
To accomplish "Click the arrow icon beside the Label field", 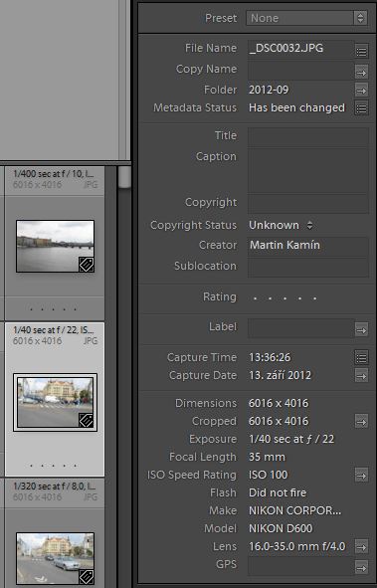I will pyautogui.click(x=361, y=330).
